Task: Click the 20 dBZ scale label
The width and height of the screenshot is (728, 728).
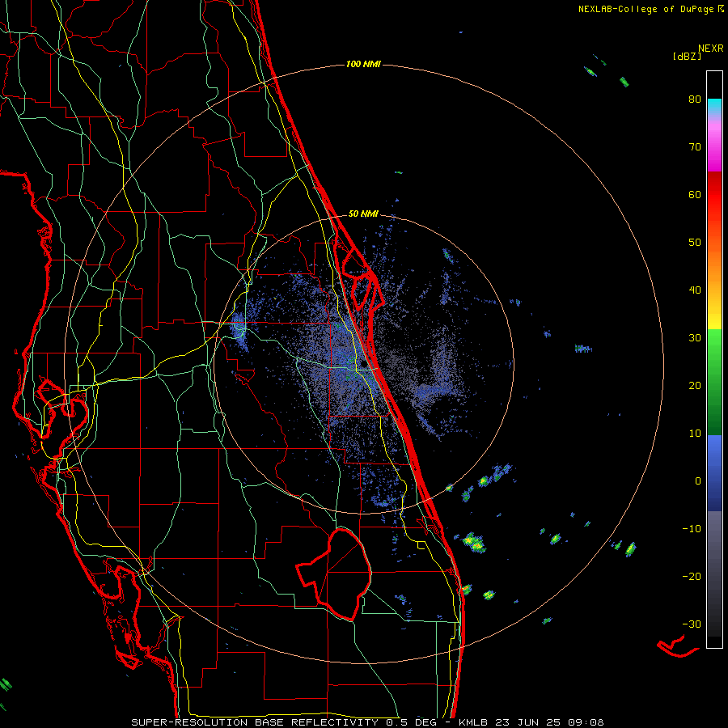Action: click(695, 386)
